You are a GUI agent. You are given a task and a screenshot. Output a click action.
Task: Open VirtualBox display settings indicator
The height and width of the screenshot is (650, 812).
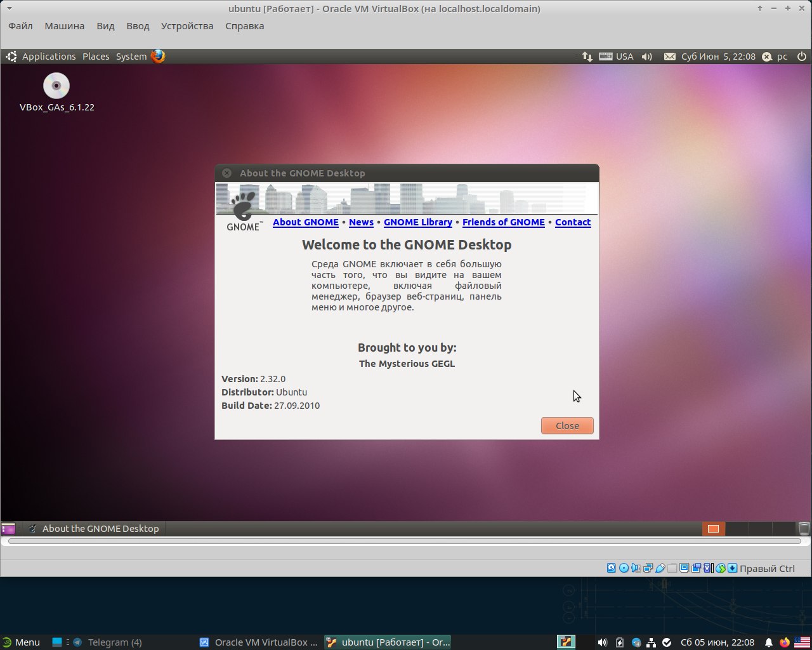(684, 568)
